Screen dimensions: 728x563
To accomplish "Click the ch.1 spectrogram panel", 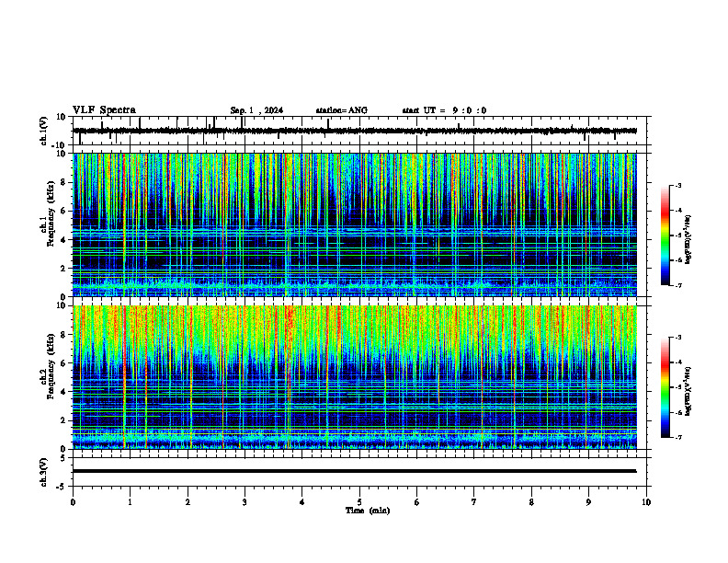I will pos(355,224).
